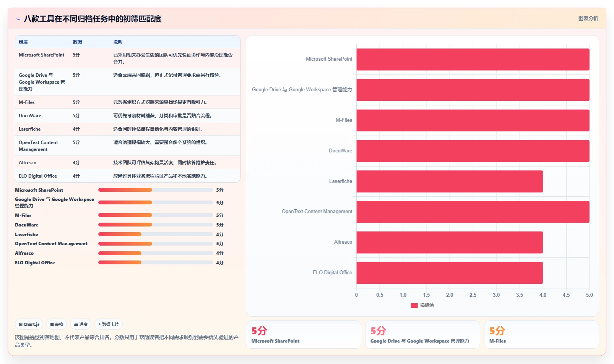Click the Microsoft SharePoint table row name

pos(42,55)
